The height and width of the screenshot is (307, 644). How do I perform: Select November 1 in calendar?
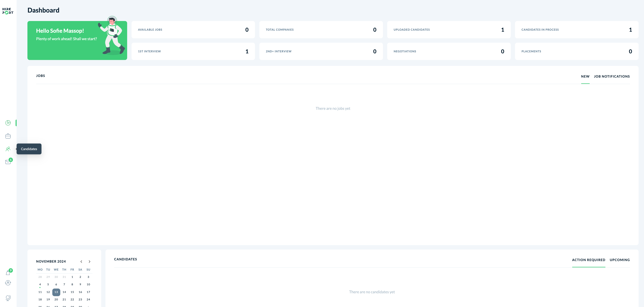(x=72, y=277)
